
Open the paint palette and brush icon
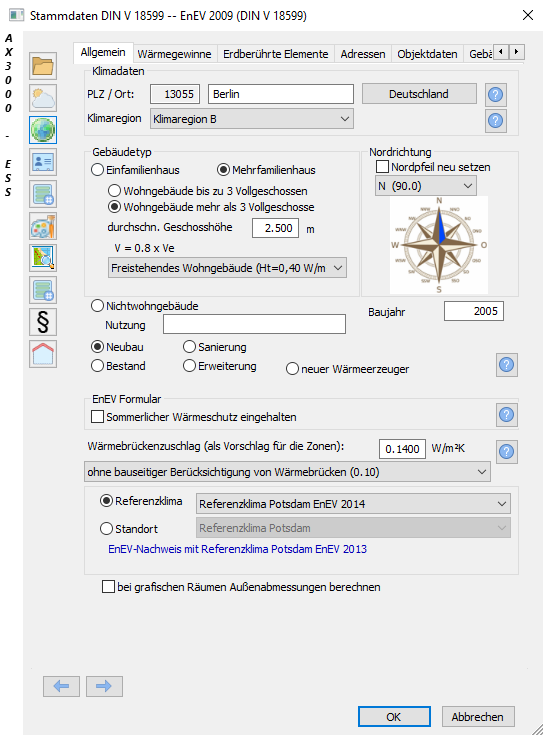point(43,226)
